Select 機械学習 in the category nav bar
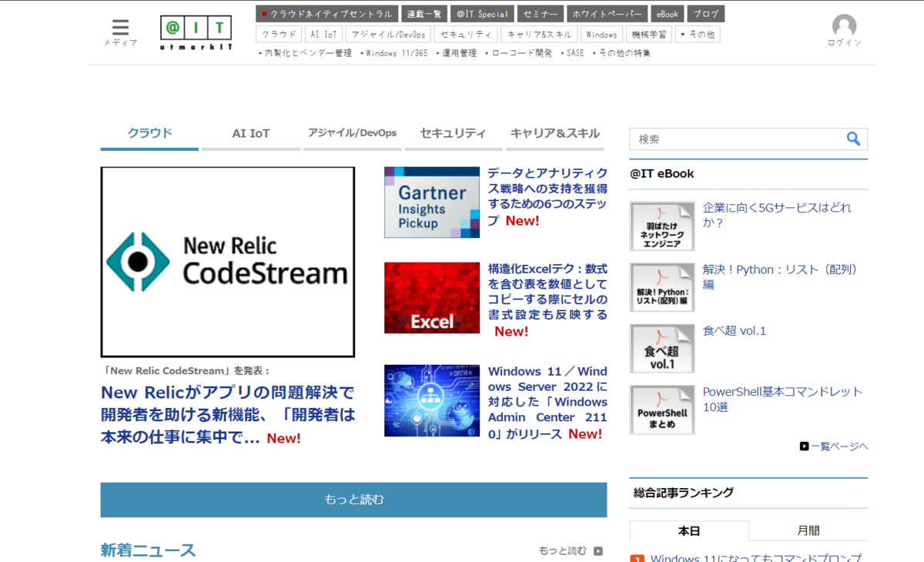The width and height of the screenshot is (924, 562). coord(648,35)
